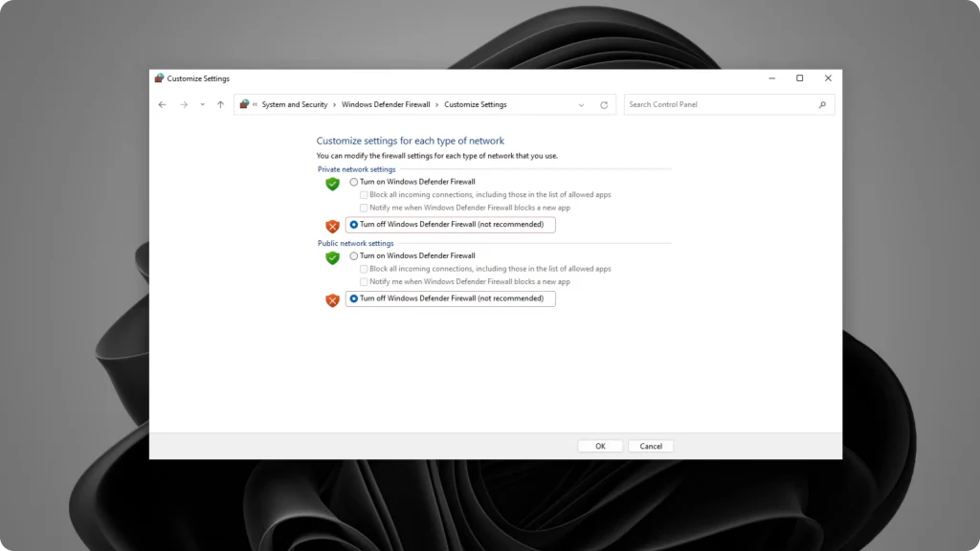Click green shield icon in Private network settings
The image size is (980, 551).
(x=332, y=184)
